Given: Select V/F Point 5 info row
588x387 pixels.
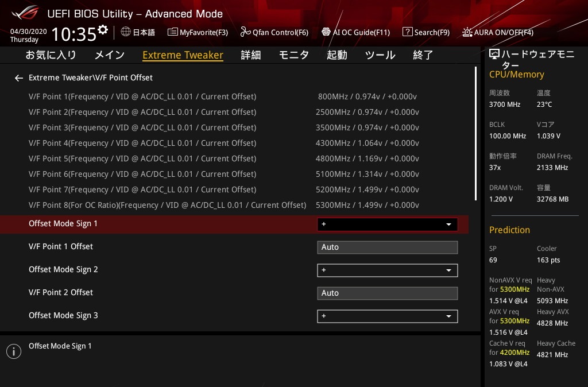Looking at the screenshot, I should click(x=234, y=158).
